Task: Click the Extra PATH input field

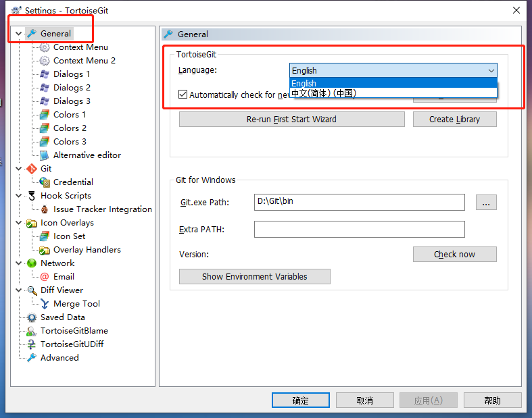Action: tap(360, 229)
